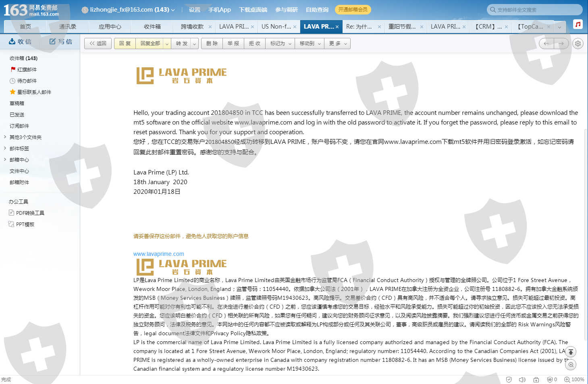Click the PPT模板 icon in sidebar
The width and height of the screenshot is (588, 384).
coord(11,224)
